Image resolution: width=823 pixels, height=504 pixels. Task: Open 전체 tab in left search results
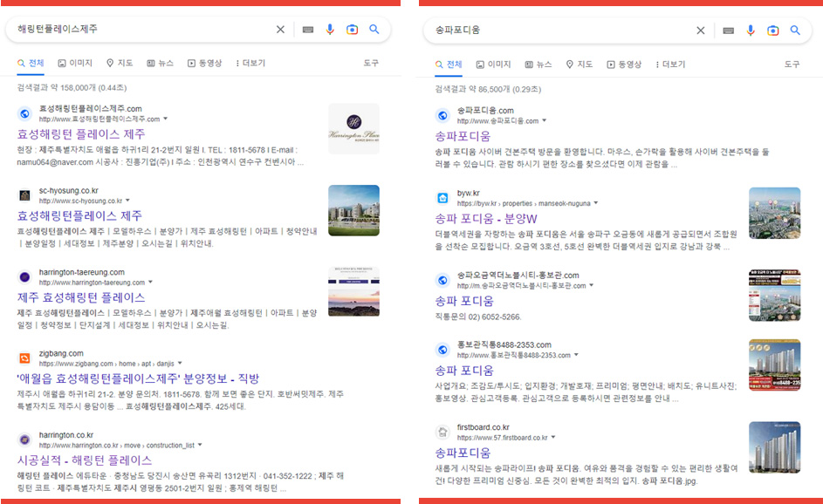coord(31,64)
